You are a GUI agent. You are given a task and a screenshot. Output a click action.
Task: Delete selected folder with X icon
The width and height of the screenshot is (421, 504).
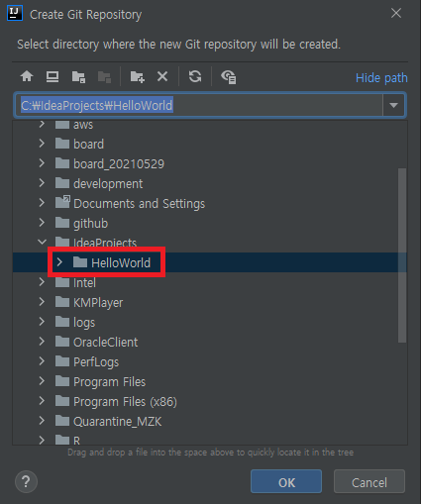162,76
